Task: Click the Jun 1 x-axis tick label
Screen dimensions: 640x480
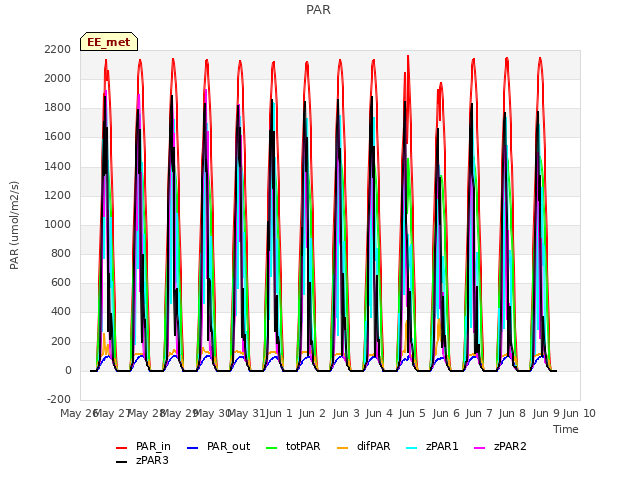Action: tap(279, 413)
